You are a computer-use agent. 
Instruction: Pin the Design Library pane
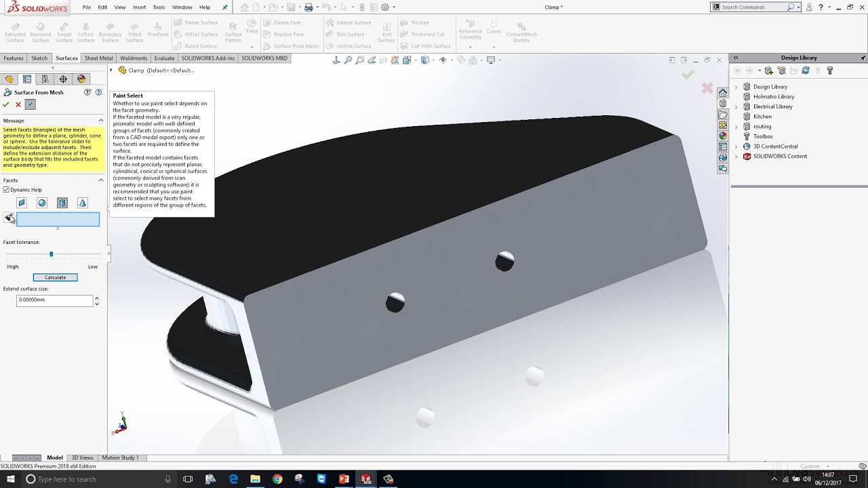click(x=863, y=58)
